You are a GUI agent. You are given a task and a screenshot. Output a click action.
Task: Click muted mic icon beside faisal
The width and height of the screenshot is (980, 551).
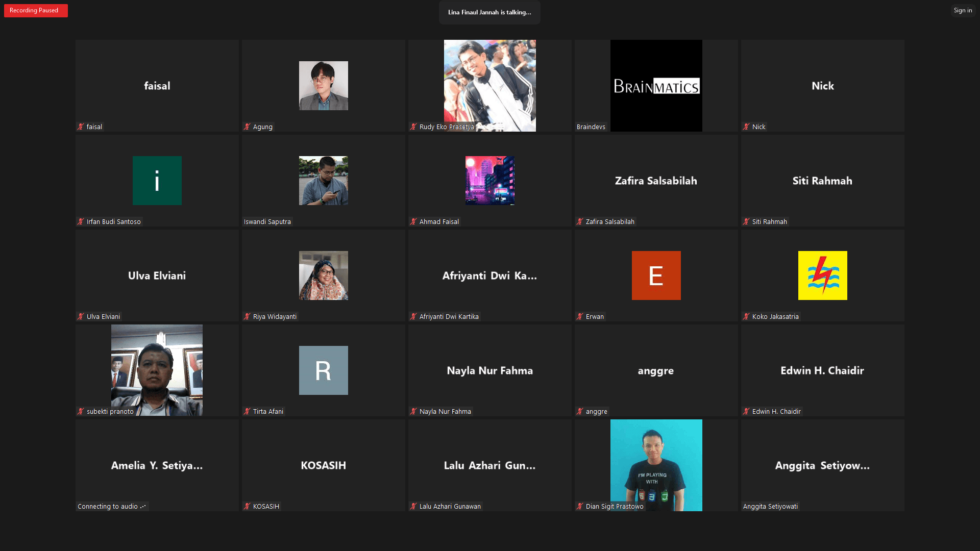click(x=81, y=127)
